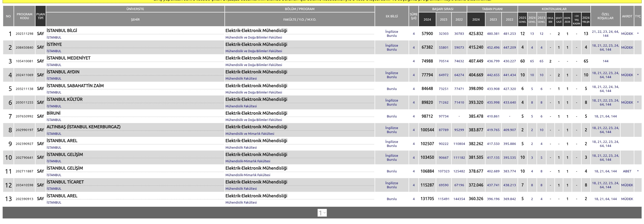Open İSTANBUL AREL in row 9
Image resolution: width=644 pixels, height=224 pixels.
[x=62, y=141]
